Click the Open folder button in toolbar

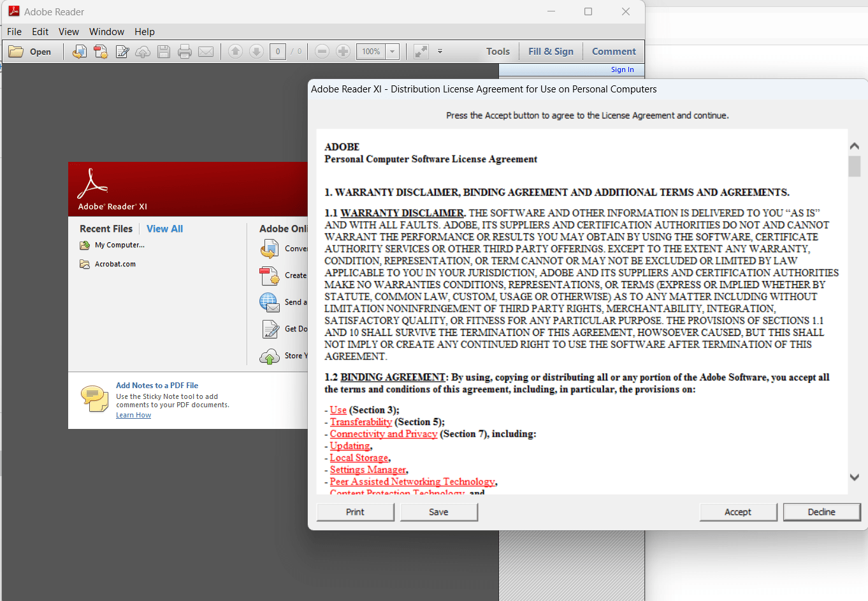point(30,52)
